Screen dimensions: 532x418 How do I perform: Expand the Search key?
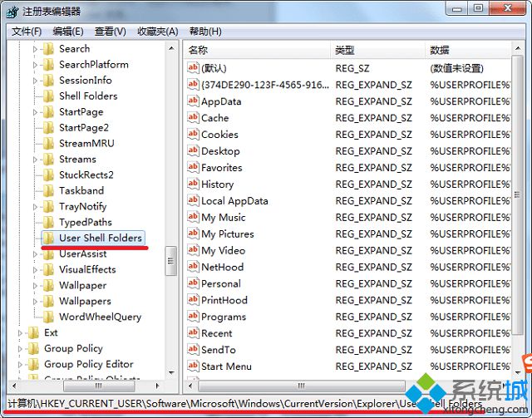(x=35, y=49)
